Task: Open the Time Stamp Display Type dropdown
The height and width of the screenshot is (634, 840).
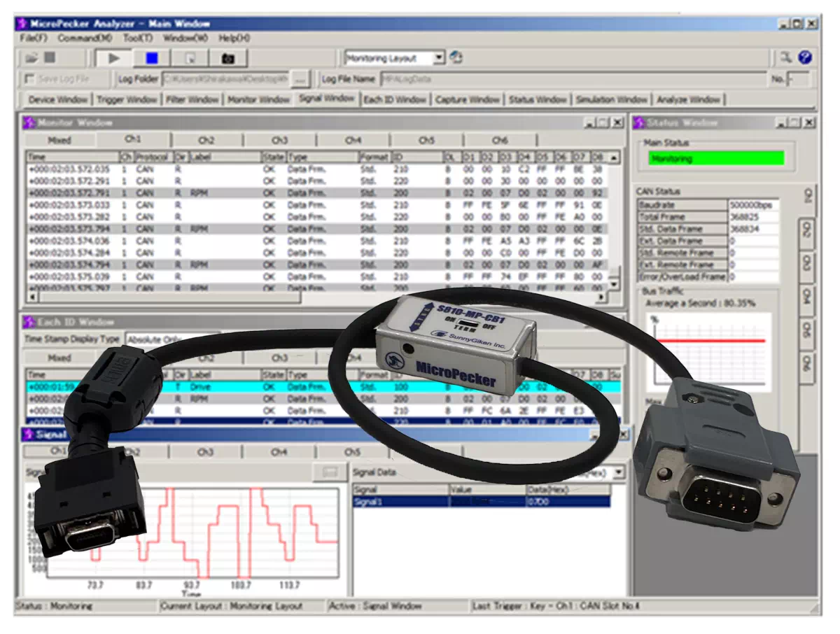Action: (171, 339)
